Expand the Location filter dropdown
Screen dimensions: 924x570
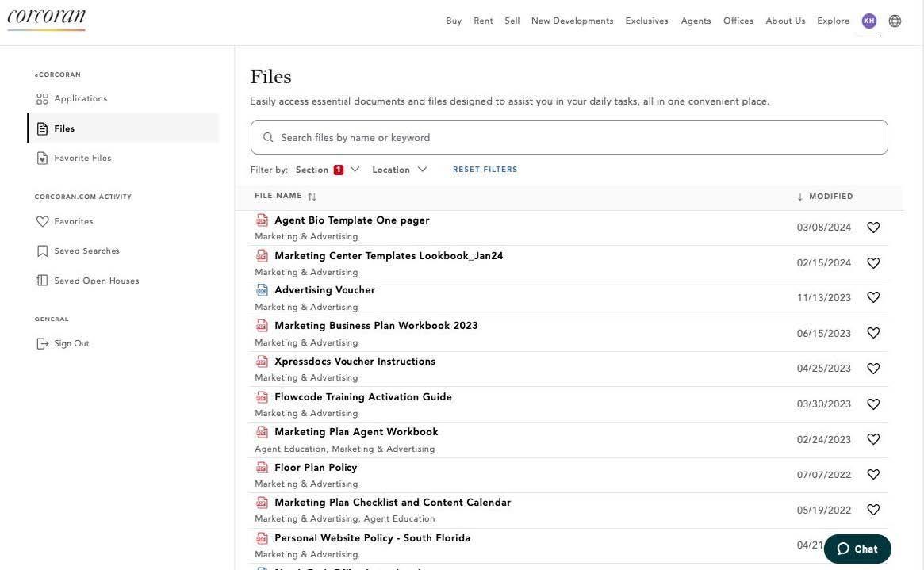point(399,170)
